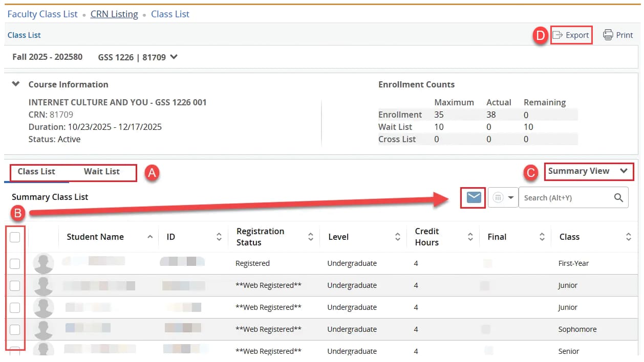Open the Faculty Class List breadcrumb
This screenshot has width=644, height=362.
[x=42, y=14]
